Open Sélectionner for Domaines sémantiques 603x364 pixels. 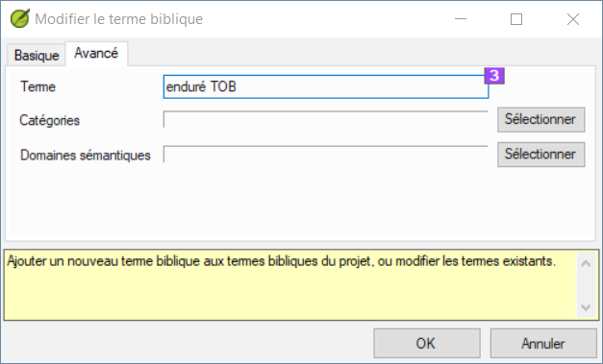[541, 155]
